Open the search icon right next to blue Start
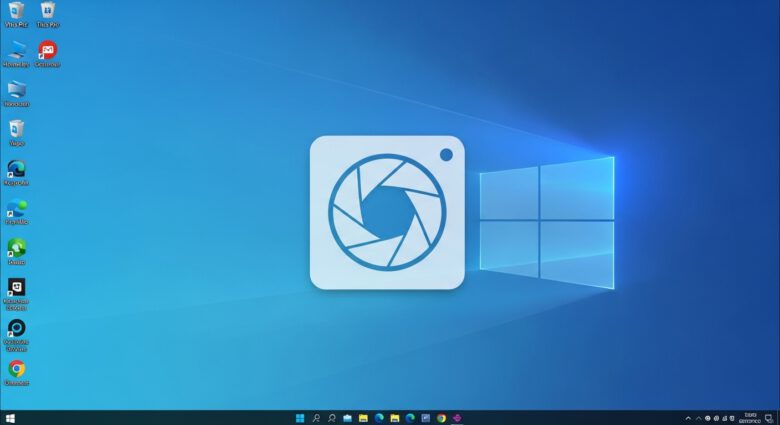Image resolution: width=780 pixels, height=425 pixels. click(x=316, y=418)
